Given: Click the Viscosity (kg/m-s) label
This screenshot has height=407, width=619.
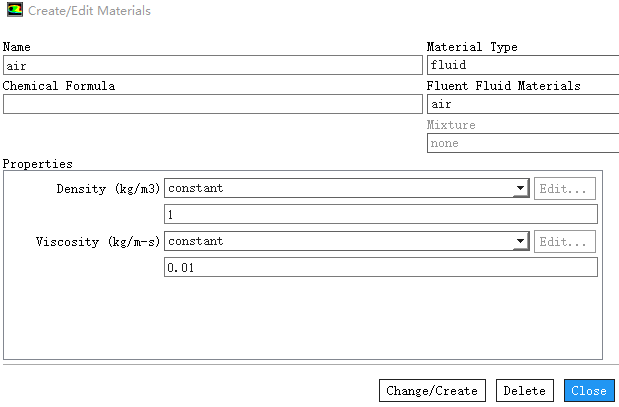Looking at the screenshot, I should click(x=99, y=242).
